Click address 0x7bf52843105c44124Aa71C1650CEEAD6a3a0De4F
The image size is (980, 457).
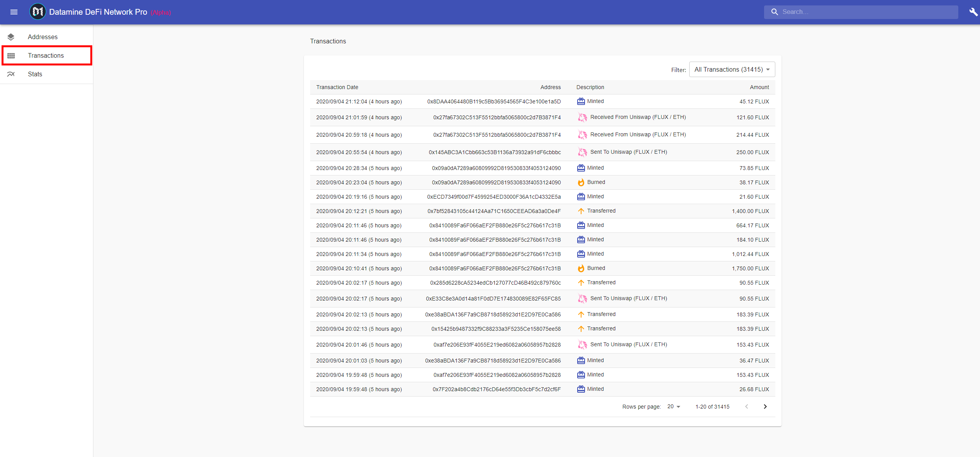pyautogui.click(x=494, y=211)
